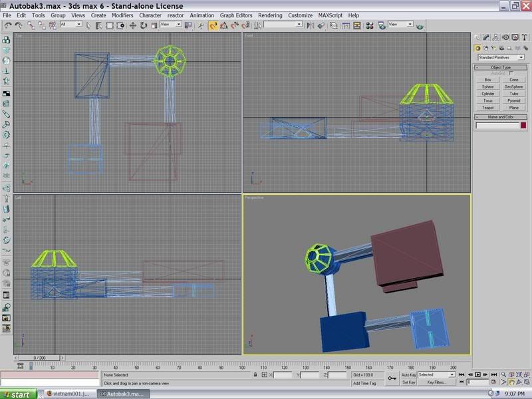Select the Select and Rotate tool
The image size is (532, 399).
coord(144,25)
